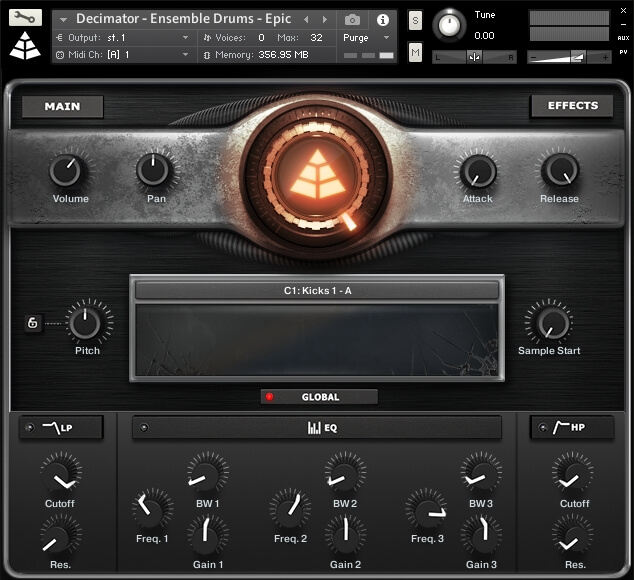Click the pan center icon in header
This screenshot has height=580, width=634.
click(474, 57)
